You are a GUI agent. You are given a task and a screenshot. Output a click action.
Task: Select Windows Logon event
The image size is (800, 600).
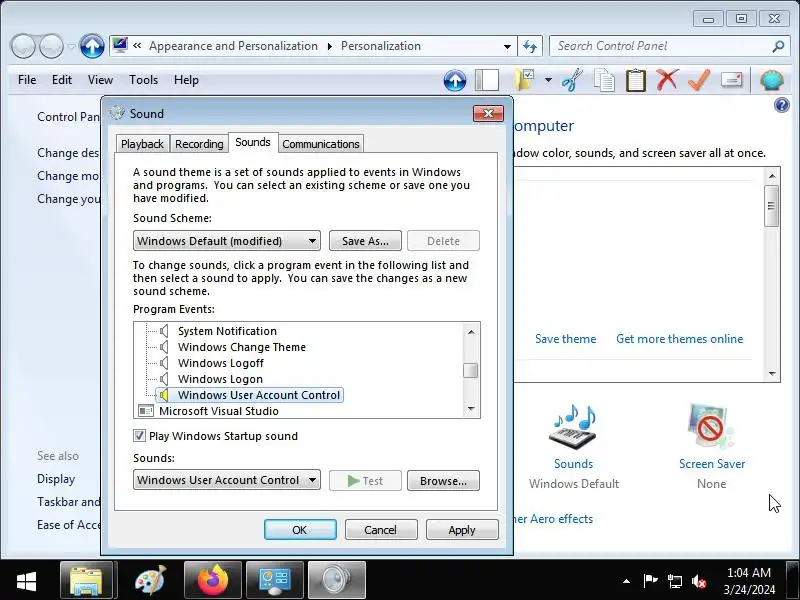pos(220,379)
